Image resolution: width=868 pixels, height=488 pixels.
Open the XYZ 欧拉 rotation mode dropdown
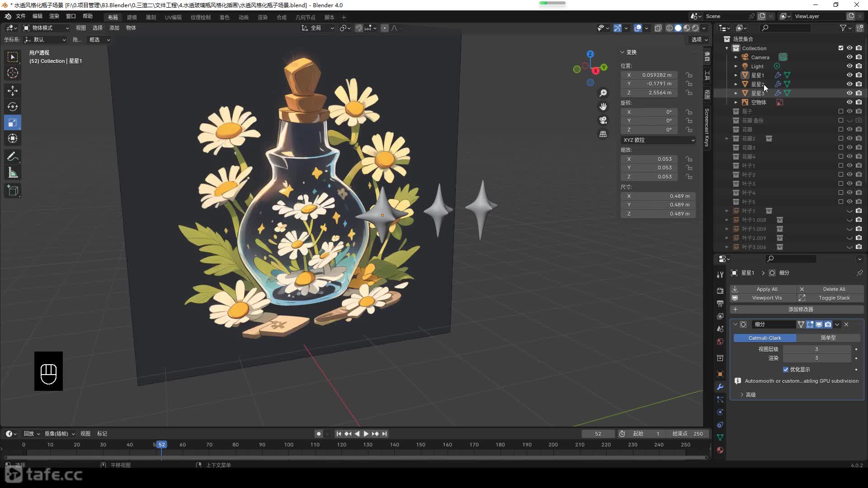pyautogui.click(x=658, y=140)
